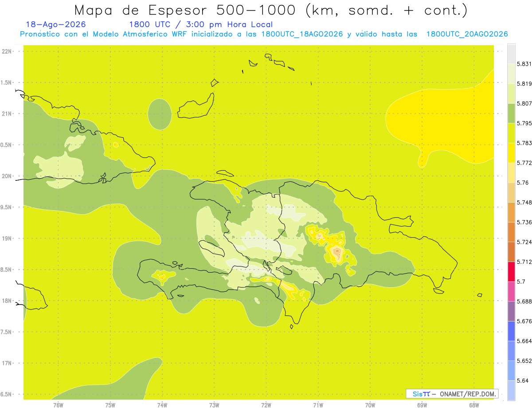This screenshot has height=411, width=532.
Task: Click the '71W' longitude label
Action: (318, 405)
